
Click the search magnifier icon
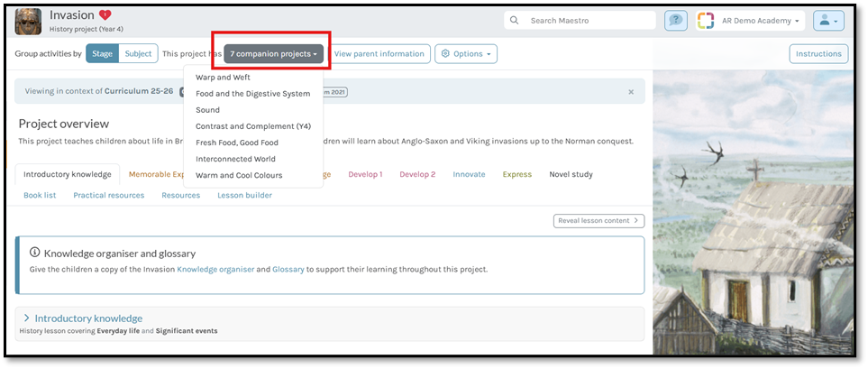[515, 20]
